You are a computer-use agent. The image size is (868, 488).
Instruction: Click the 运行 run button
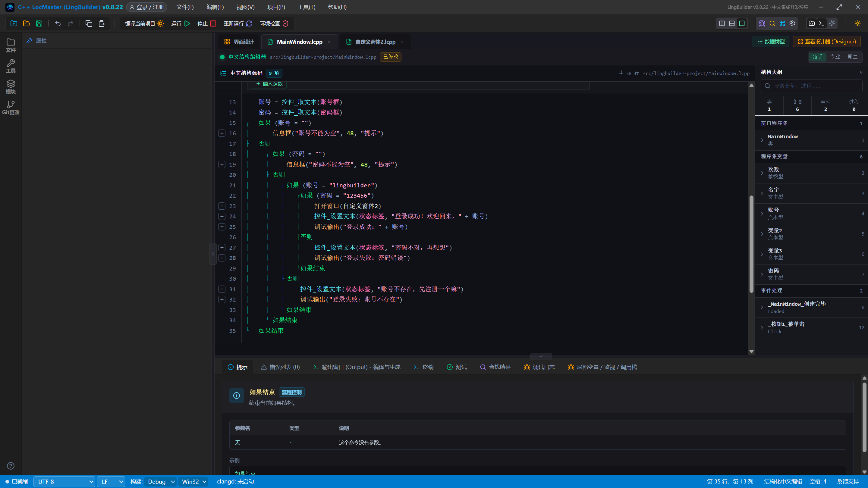(181, 23)
